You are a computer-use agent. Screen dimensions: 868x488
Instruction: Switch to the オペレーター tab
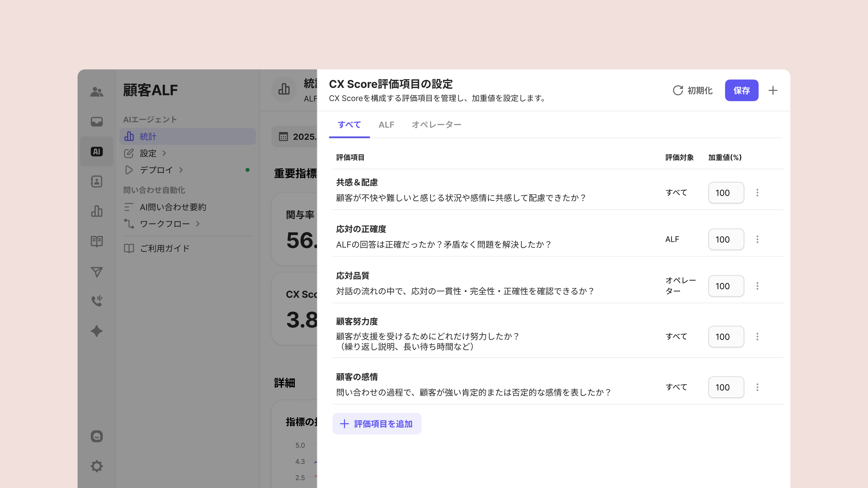tap(436, 125)
